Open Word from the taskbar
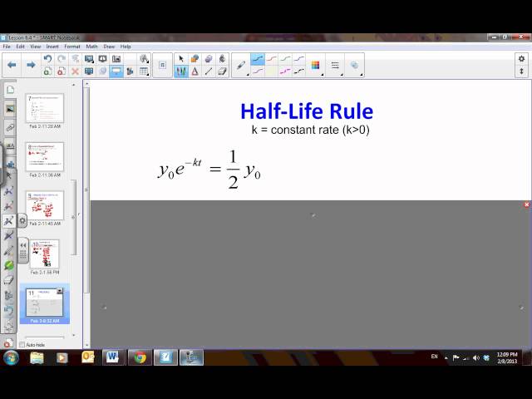 pos(114,357)
